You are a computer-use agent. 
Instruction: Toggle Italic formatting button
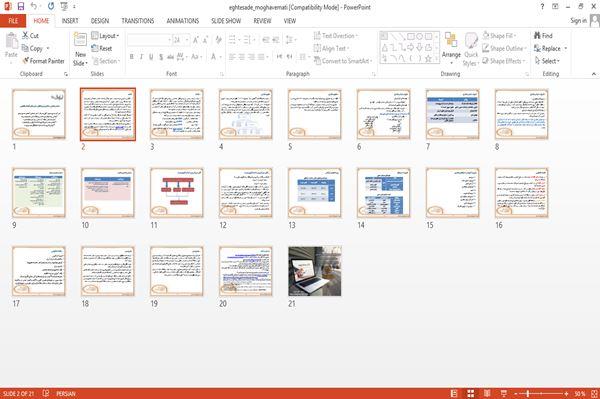pos(142,57)
